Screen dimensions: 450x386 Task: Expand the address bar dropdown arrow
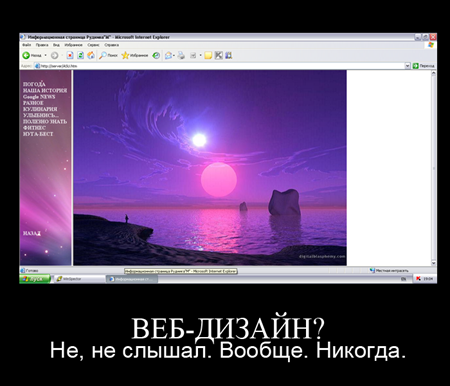[x=407, y=66]
